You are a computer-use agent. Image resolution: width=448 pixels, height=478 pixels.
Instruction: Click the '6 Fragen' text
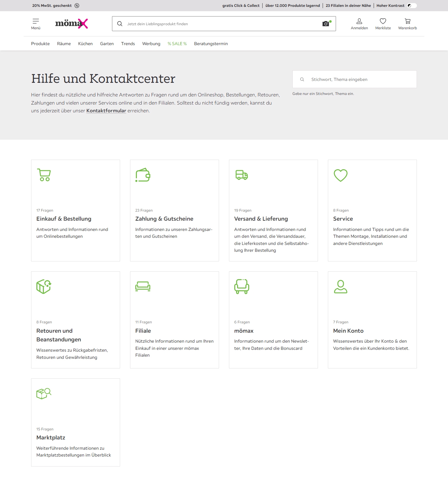pos(242,322)
